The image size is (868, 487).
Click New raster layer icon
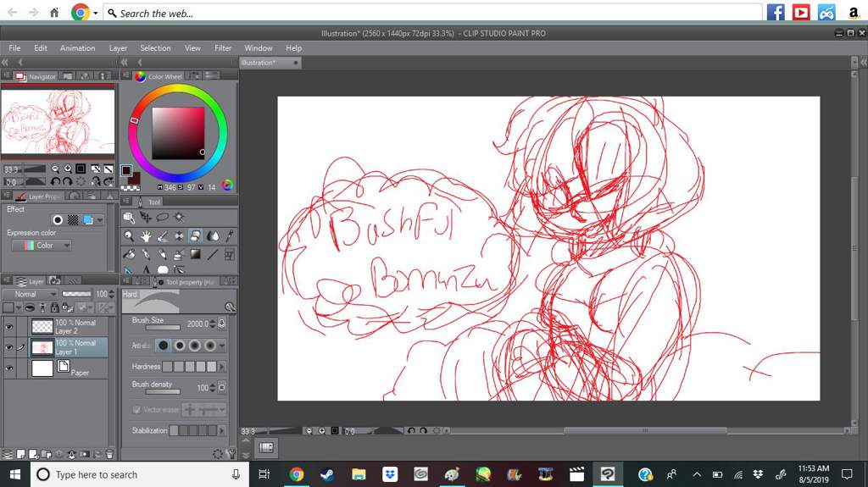[20, 454]
